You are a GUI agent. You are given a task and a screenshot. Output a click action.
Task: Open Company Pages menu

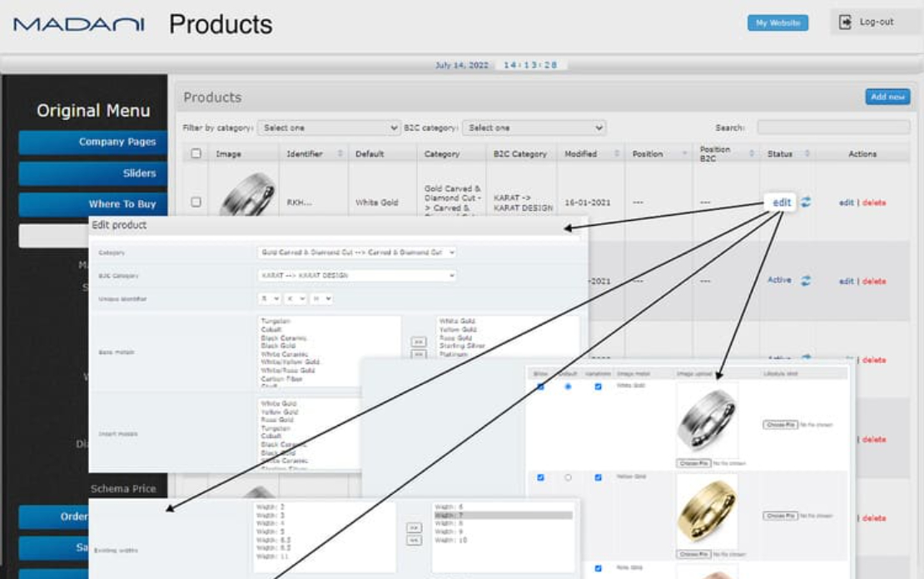(93, 142)
